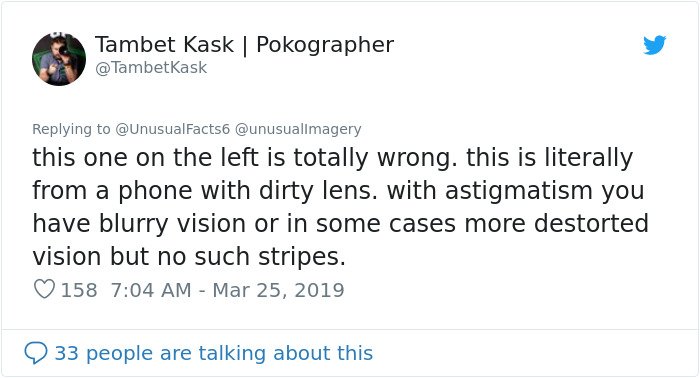Click the Twitter bird logo icon
The width and height of the screenshot is (700, 378).
(654, 45)
